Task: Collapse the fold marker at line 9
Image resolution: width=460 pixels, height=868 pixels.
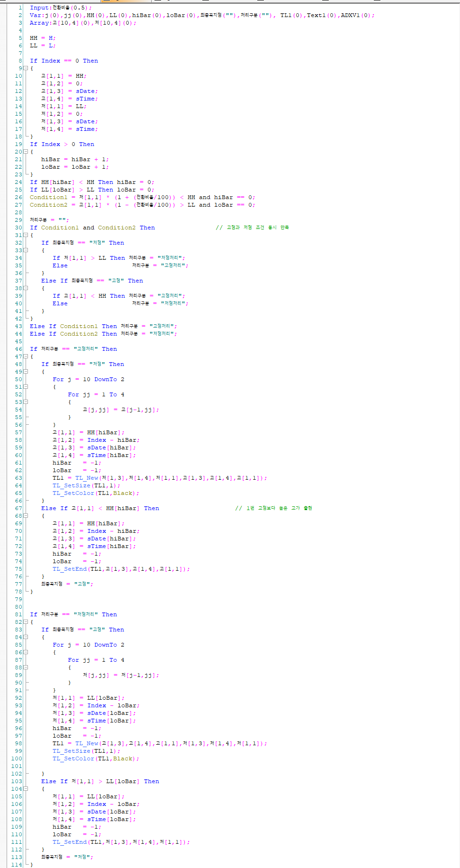Action: (26, 68)
